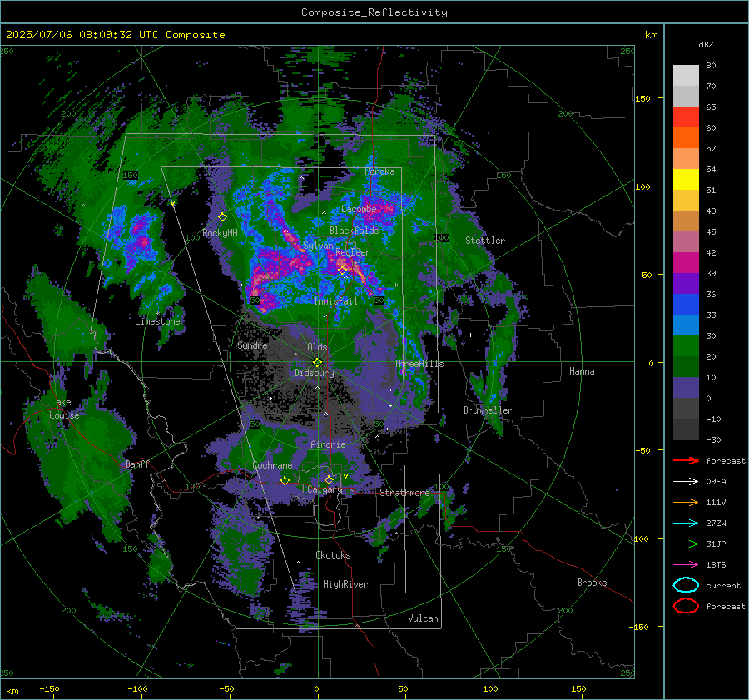Click the cyan current ellipse legend icon
The height and width of the screenshot is (700, 749).
click(x=686, y=585)
